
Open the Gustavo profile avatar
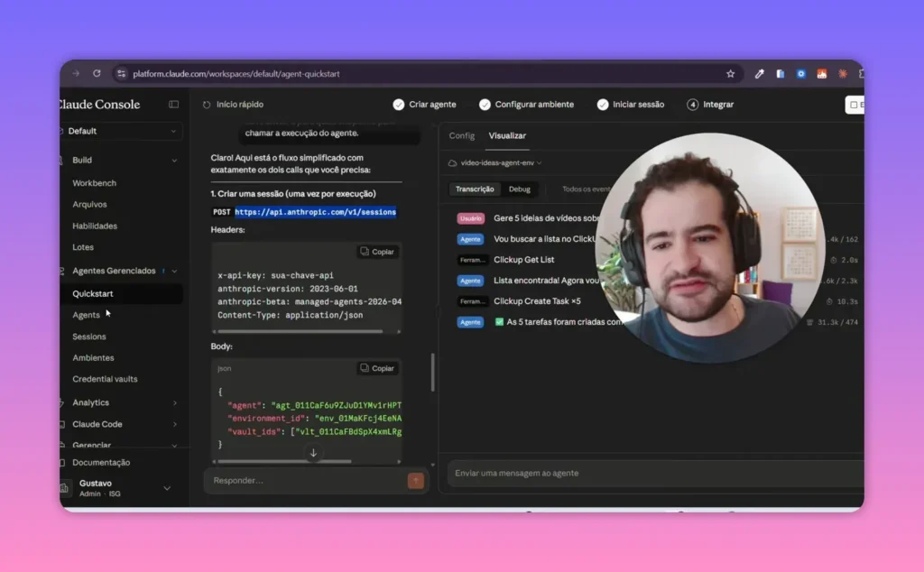pyautogui.click(x=64, y=487)
